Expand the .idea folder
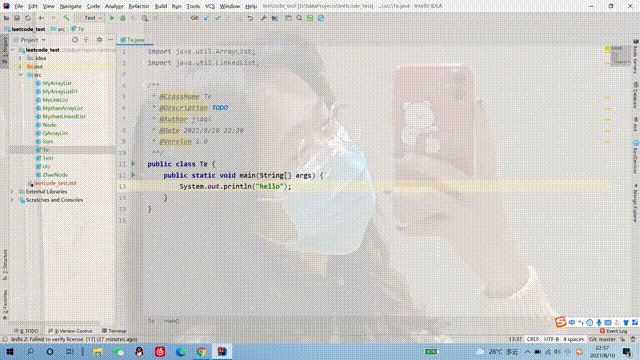Viewport: 640px width, 360px height. point(20,58)
